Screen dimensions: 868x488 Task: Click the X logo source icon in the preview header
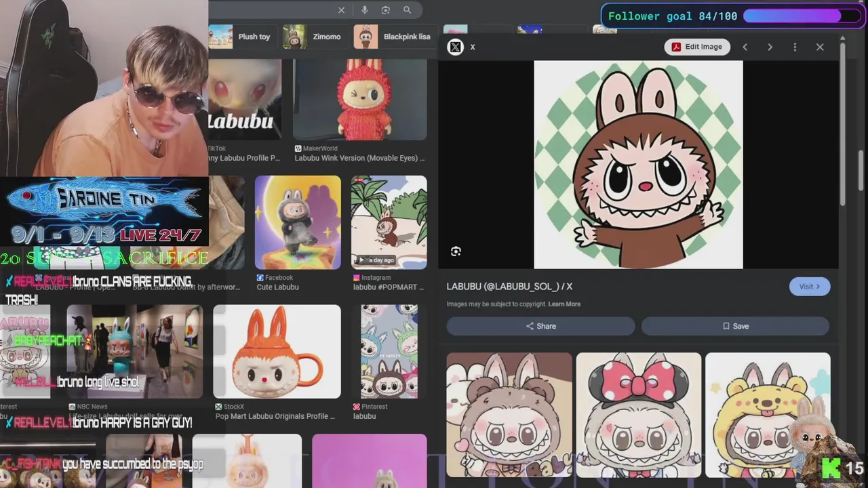pos(456,47)
